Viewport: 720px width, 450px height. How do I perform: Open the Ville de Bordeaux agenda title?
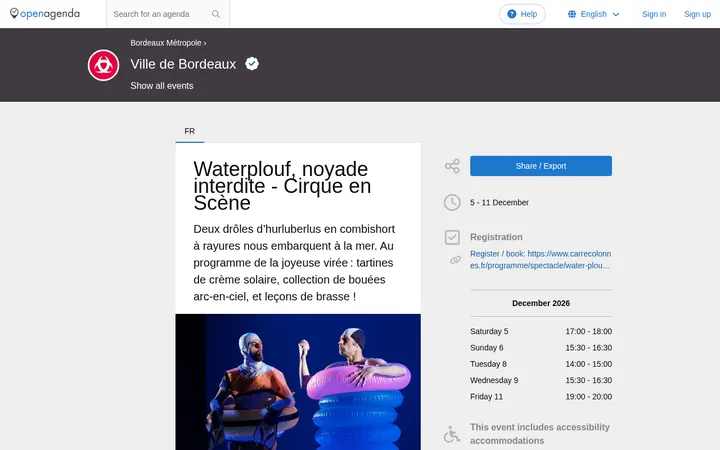pyautogui.click(x=183, y=64)
